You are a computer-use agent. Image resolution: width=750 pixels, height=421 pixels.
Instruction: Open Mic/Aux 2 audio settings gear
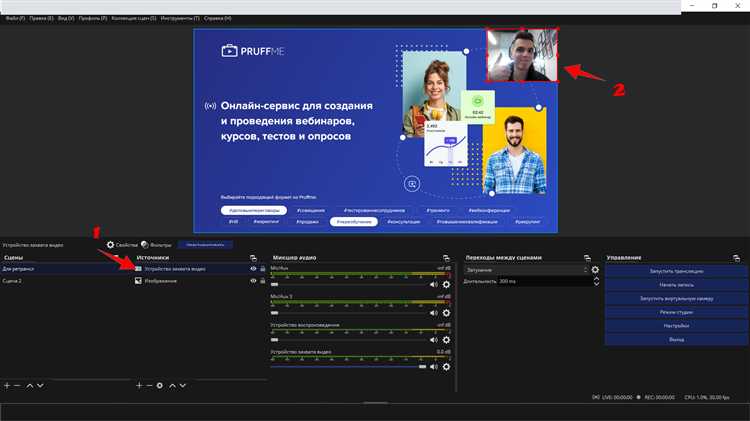tap(446, 313)
